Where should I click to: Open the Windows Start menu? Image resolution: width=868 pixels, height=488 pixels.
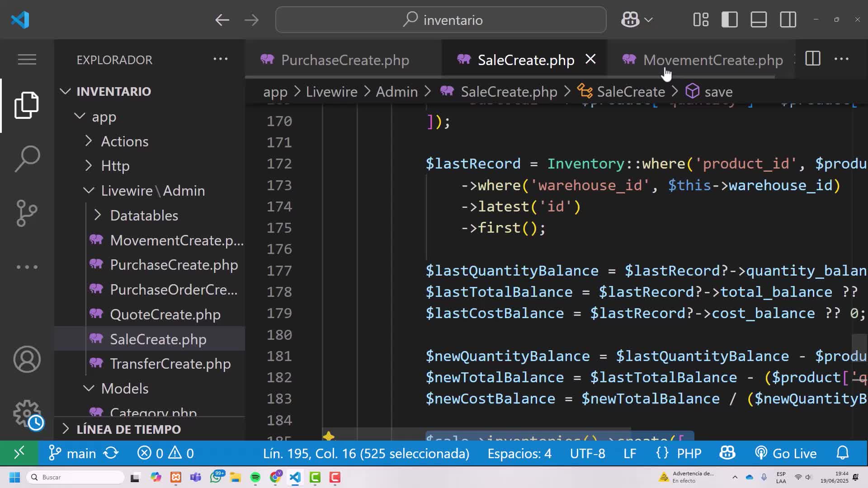coord(14,477)
